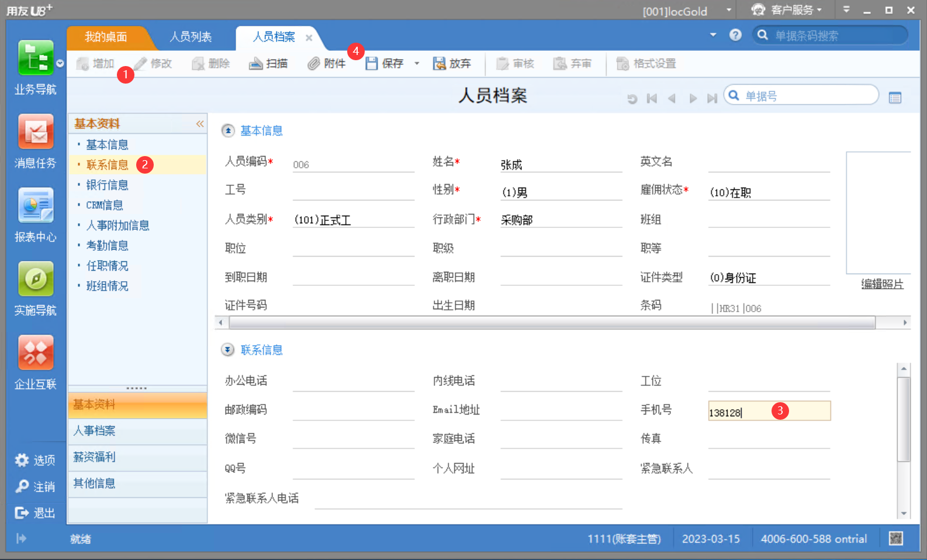Open the 薪资福利 panel group
This screenshot has width=927, height=560.
(138, 457)
